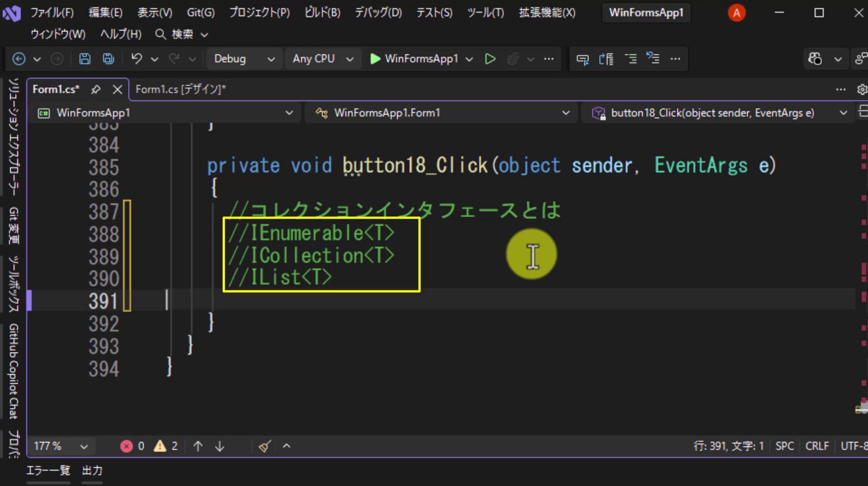This screenshot has height=486, width=868.
Task: Open the Debug configuration dropdown
Action: (244, 59)
